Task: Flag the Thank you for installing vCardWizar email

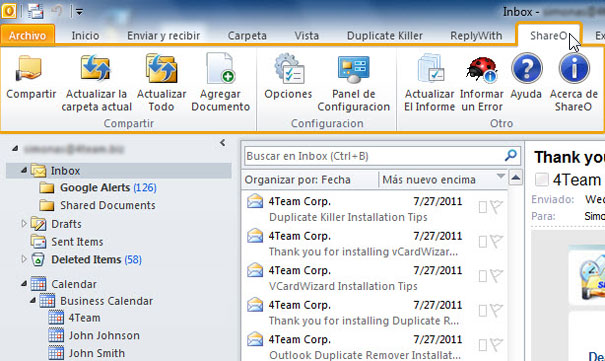Action: click(x=497, y=241)
